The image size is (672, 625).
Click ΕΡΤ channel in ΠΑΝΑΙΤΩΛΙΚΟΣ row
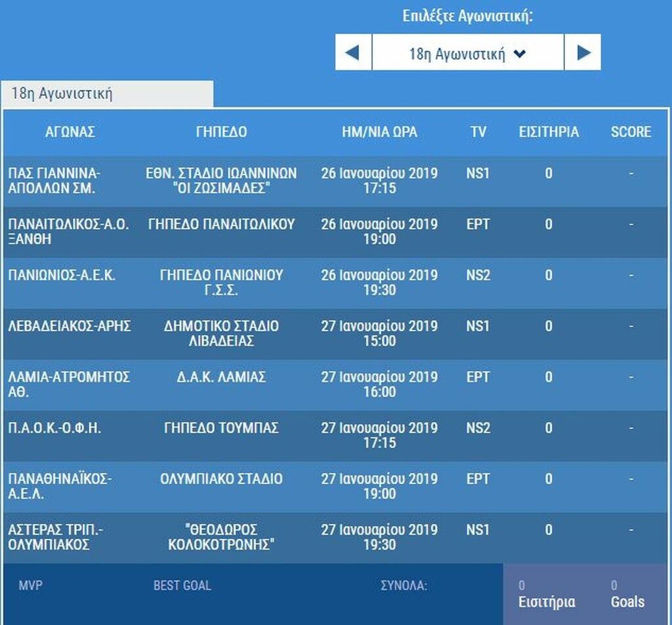click(x=478, y=224)
